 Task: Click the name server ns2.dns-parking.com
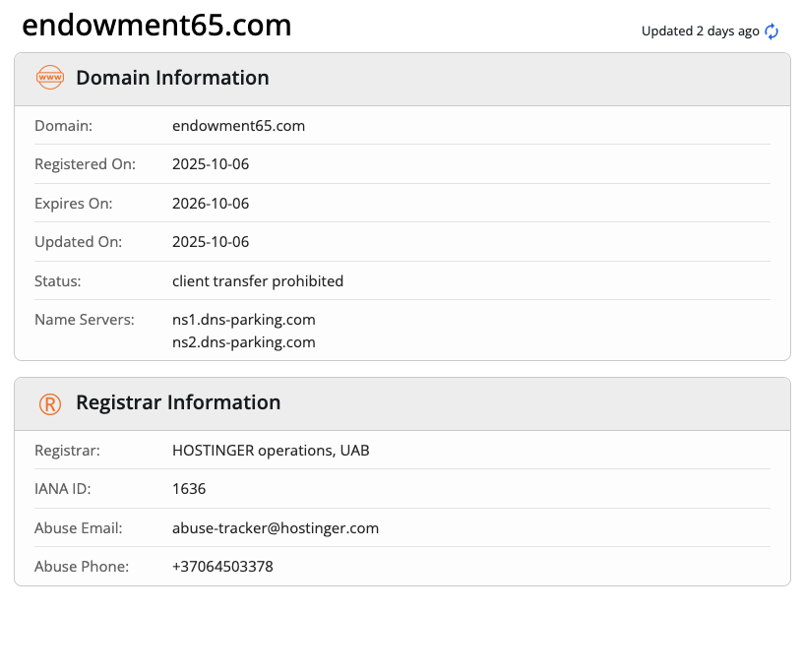[243, 341]
